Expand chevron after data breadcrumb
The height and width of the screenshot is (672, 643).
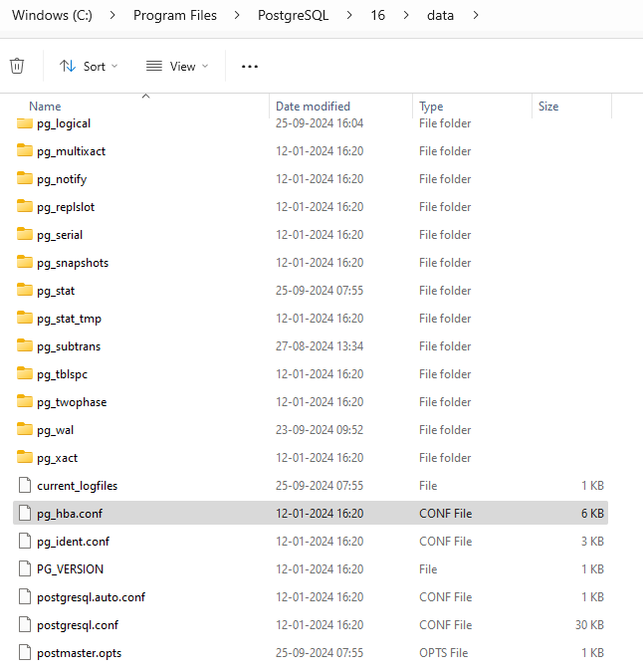coord(476,15)
